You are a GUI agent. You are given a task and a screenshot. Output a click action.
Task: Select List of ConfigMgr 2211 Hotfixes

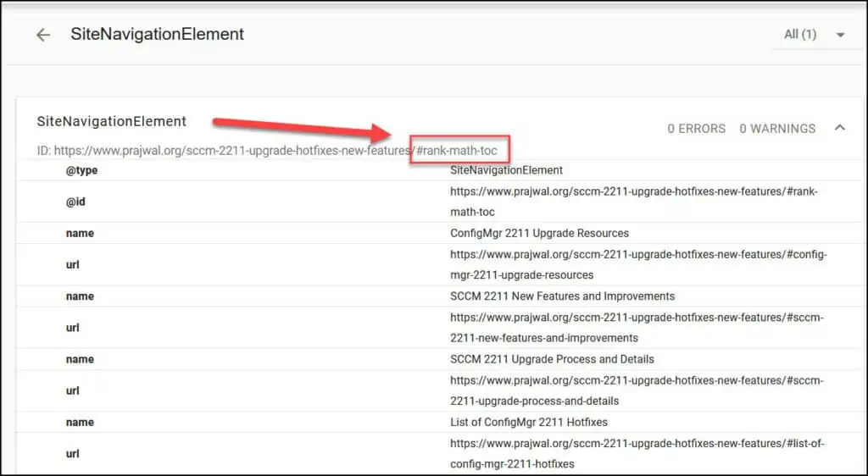[x=529, y=423]
